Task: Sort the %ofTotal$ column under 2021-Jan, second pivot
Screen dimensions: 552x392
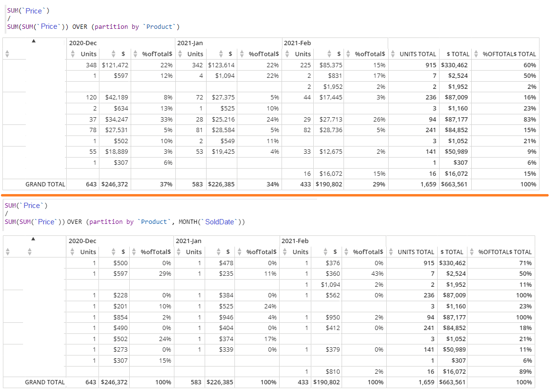Action: coord(240,252)
